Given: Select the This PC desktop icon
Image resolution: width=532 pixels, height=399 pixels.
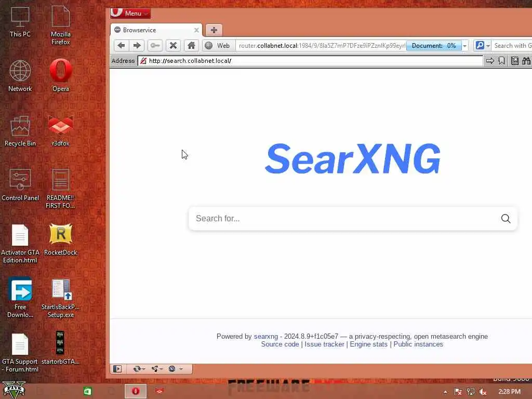Looking at the screenshot, I should 20,22.
